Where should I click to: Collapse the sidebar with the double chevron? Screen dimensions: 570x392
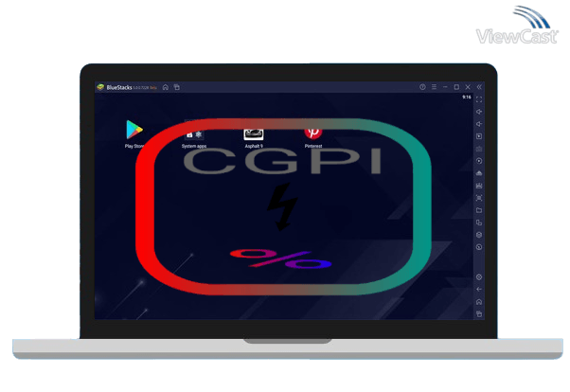(479, 87)
